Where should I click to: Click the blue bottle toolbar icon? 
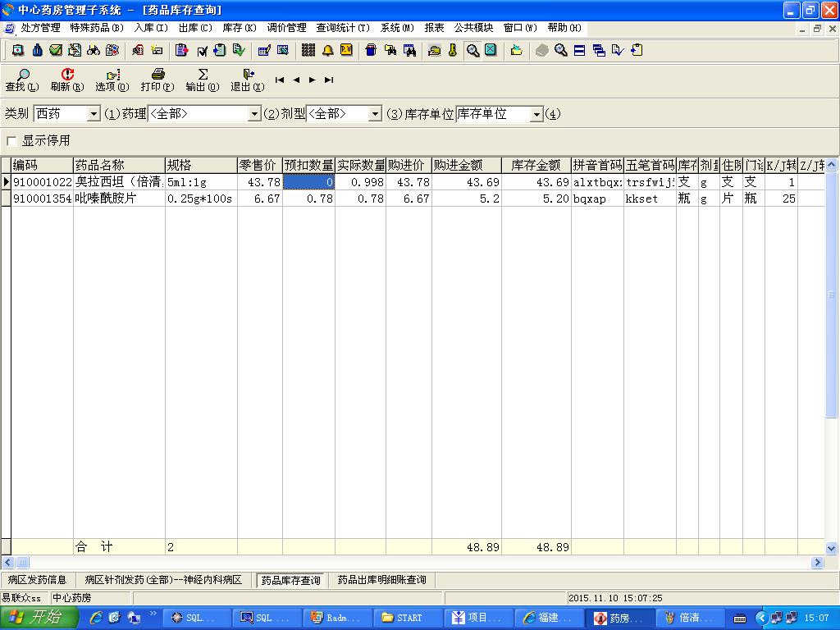coord(37,50)
